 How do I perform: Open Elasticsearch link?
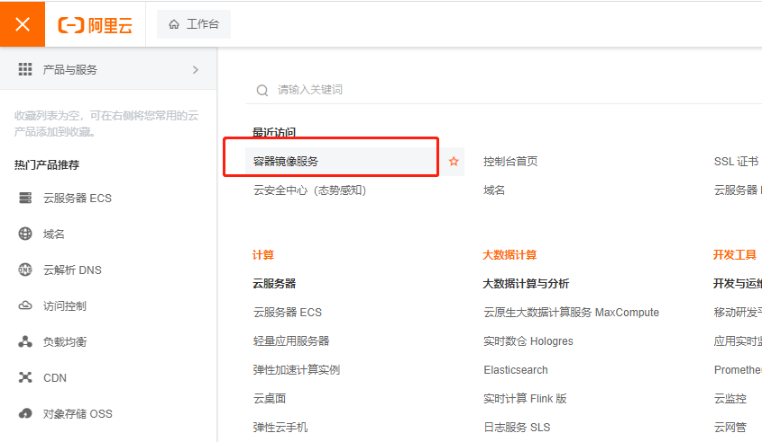516,370
